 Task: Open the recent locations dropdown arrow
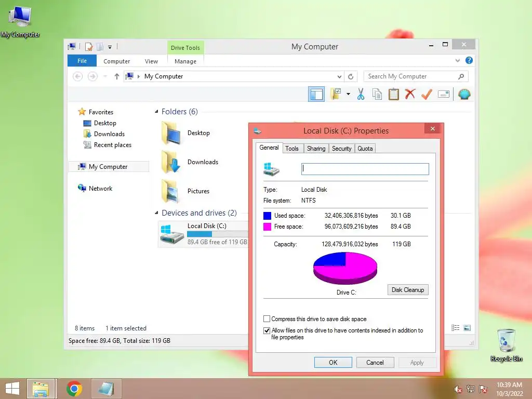105,77
